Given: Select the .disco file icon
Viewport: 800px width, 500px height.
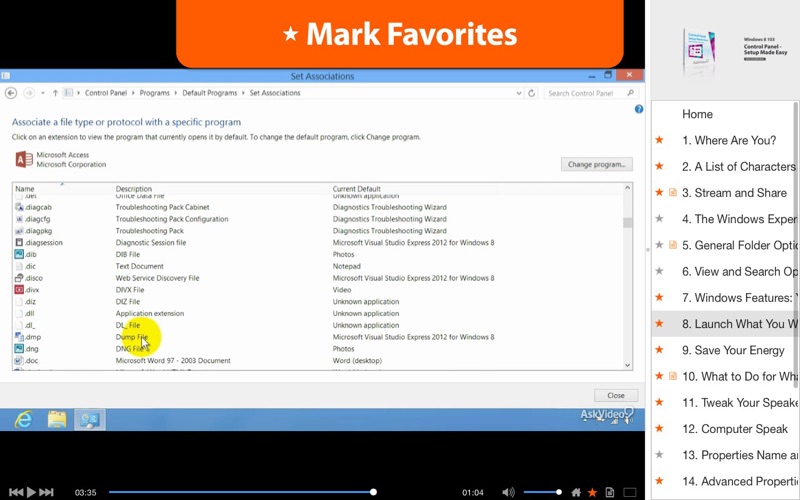Looking at the screenshot, I should click(19, 278).
